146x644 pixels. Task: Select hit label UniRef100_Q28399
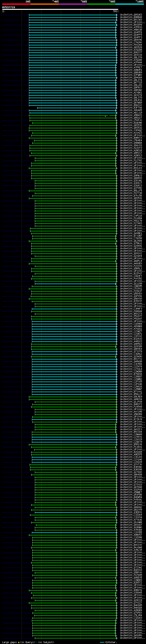click(x=131, y=347)
